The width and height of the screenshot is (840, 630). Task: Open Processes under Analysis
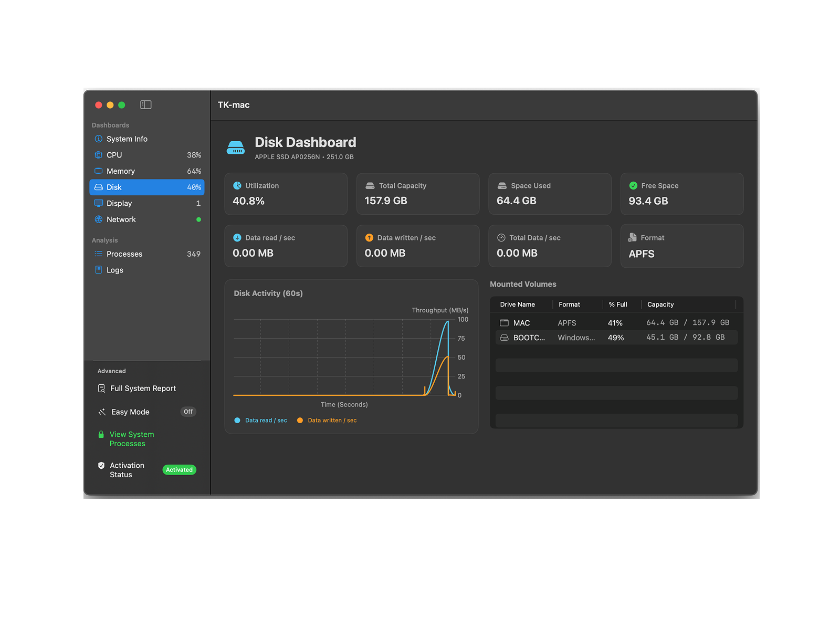click(147, 254)
